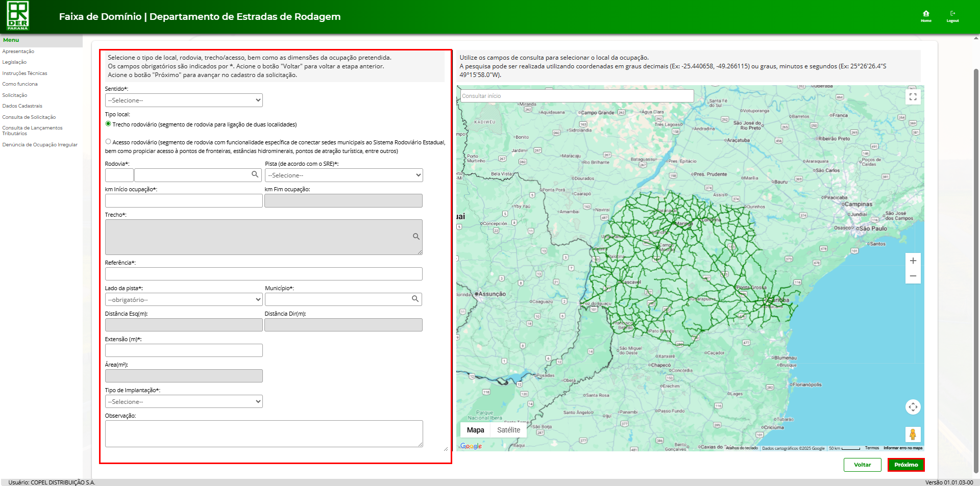Open the Sentido dropdown
Image resolution: width=980 pixels, height=486 pixels.
(184, 100)
